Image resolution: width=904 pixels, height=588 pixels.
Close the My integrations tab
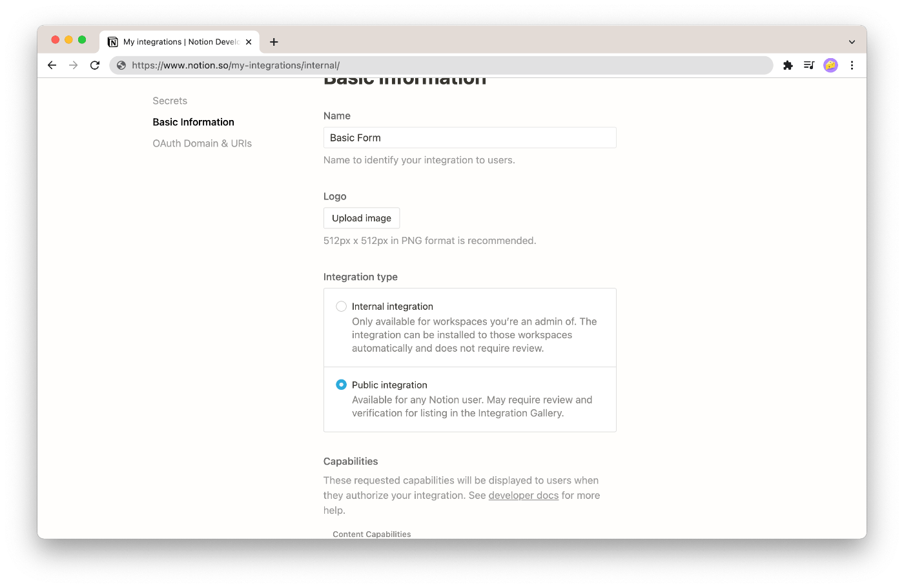coord(249,42)
